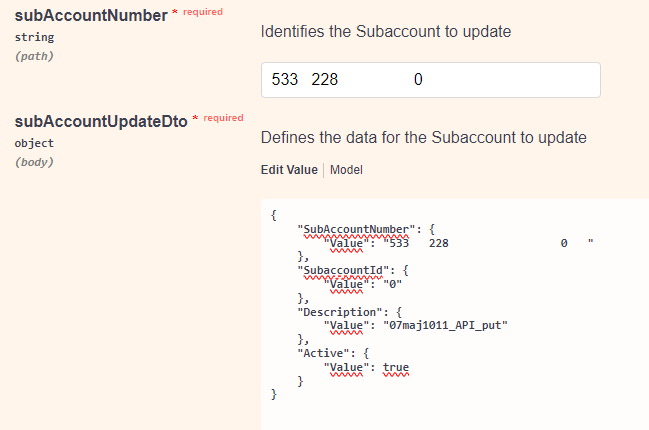This screenshot has width=649, height=430.
Task: Click the subAccountNumber path input field
Action: click(430, 80)
